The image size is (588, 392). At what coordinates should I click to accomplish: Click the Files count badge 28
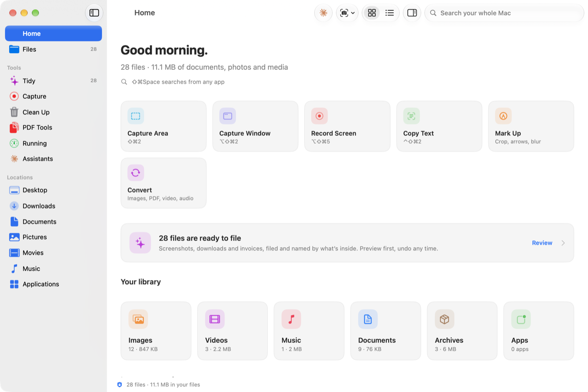93,49
